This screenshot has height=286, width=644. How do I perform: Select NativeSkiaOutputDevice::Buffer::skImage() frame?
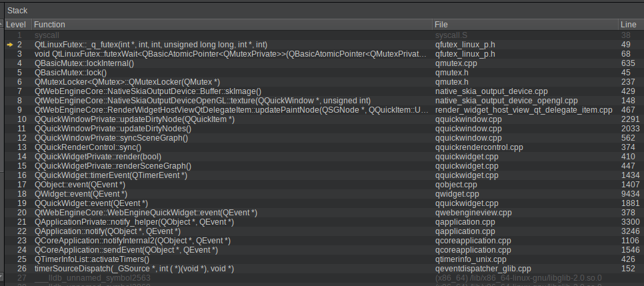click(147, 91)
